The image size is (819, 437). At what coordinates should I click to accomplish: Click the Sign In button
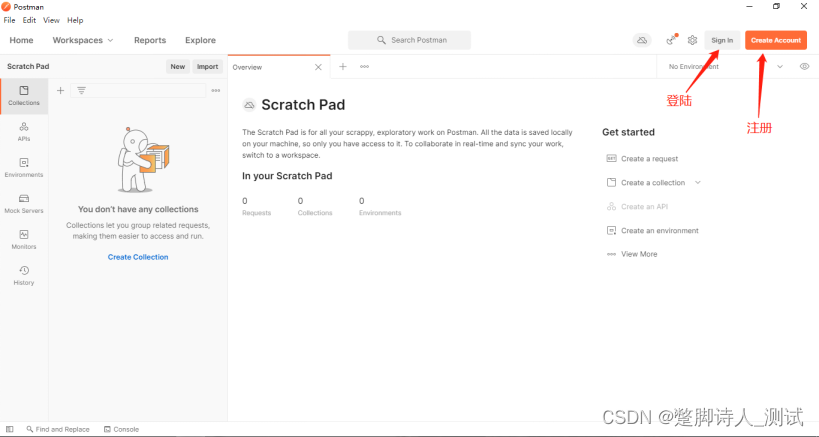722,40
